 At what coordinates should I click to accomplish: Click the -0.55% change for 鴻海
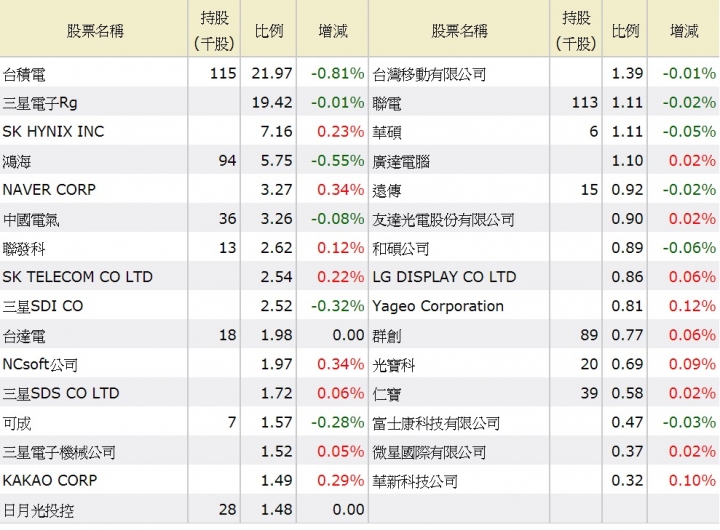(x=338, y=161)
